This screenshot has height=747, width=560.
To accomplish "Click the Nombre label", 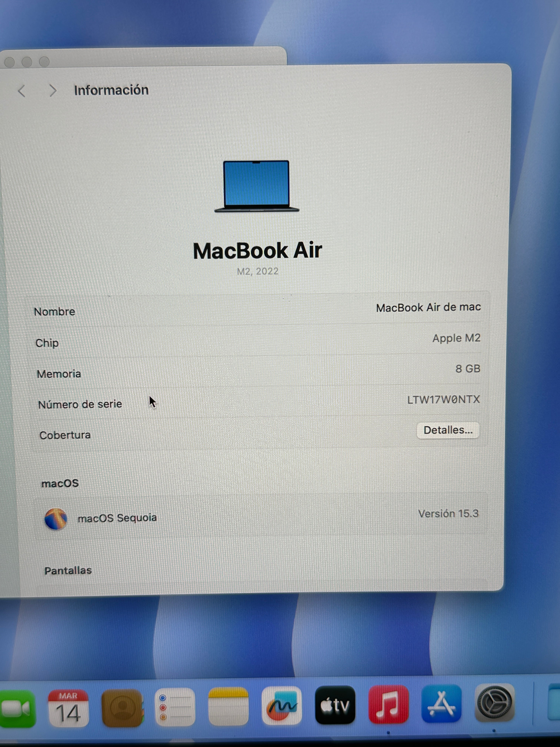I will pyautogui.click(x=55, y=311).
